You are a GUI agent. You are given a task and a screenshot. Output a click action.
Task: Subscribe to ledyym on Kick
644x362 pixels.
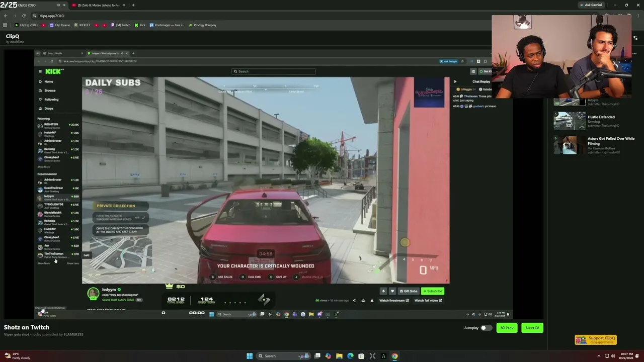pyautogui.click(x=432, y=291)
